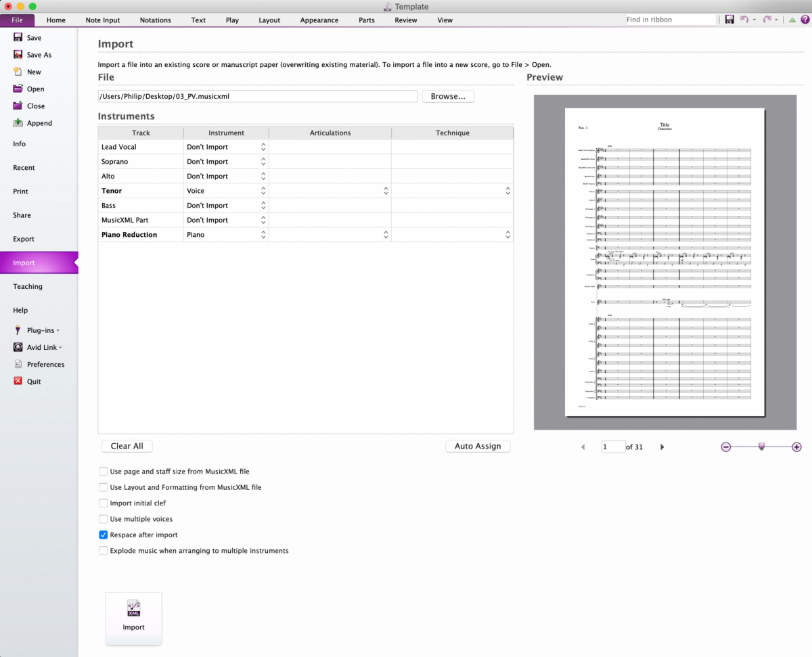
Task: Open MusicXML Part instrument dropdown
Action: pyautogui.click(x=263, y=220)
